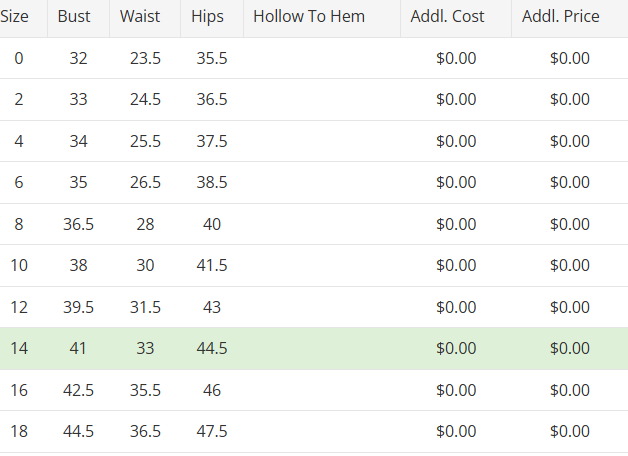
Task: Click the Hips column header
Action: click(x=212, y=18)
